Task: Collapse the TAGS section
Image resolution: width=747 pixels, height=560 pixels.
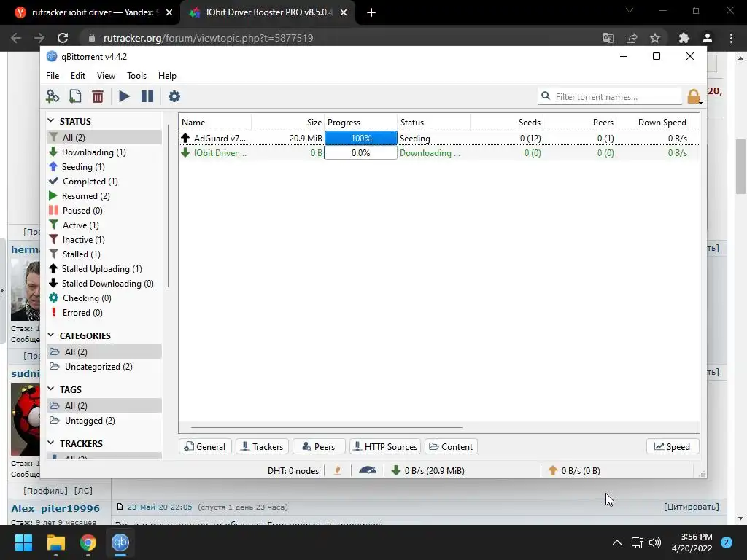Action: pyautogui.click(x=51, y=389)
